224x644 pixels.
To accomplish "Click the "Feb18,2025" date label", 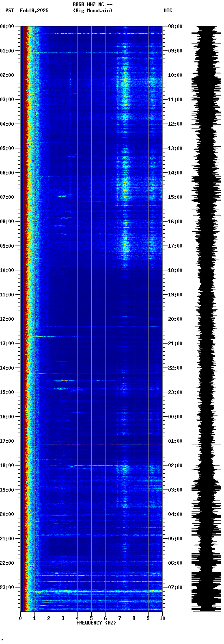I will pos(34,11).
